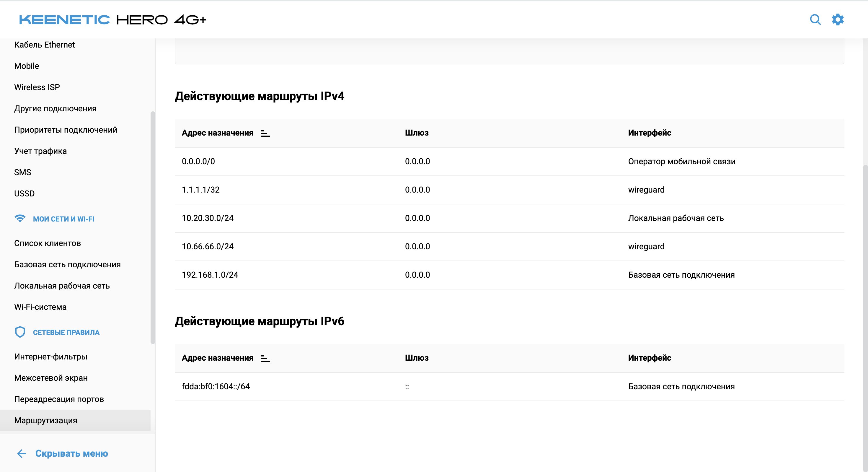The height and width of the screenshot is (472, 868).
Task: Click the Интерфейс column header in IPv4 table
Action: [649, 133]
